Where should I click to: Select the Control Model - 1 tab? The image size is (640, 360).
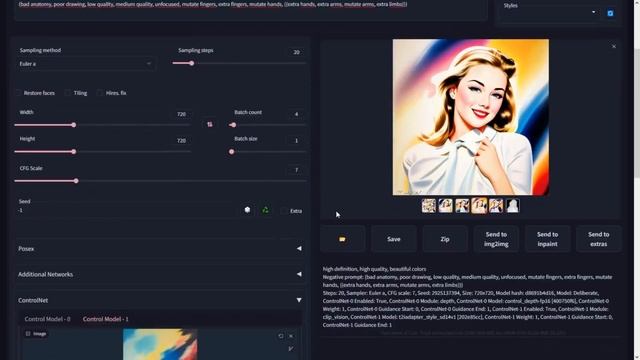pos(105,319)
